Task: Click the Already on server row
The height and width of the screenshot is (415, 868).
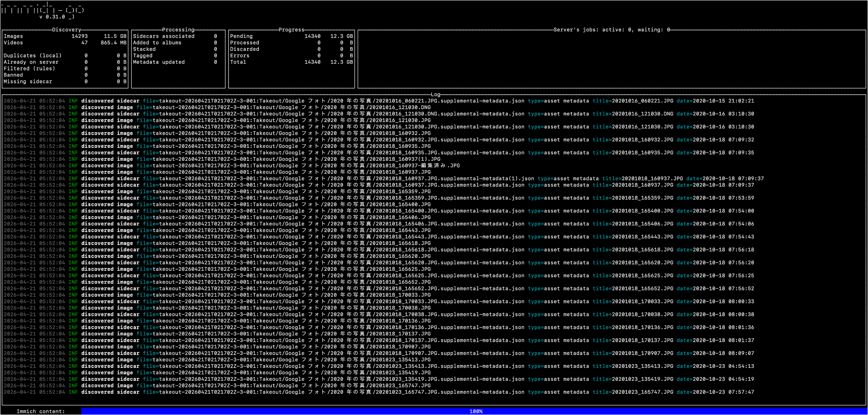Action: tap(65, 62)
